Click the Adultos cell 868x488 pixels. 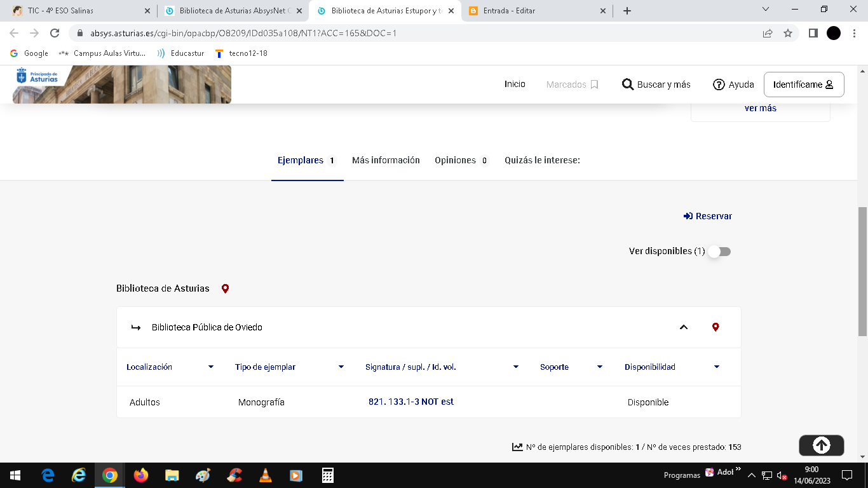[x=145, y=402]
